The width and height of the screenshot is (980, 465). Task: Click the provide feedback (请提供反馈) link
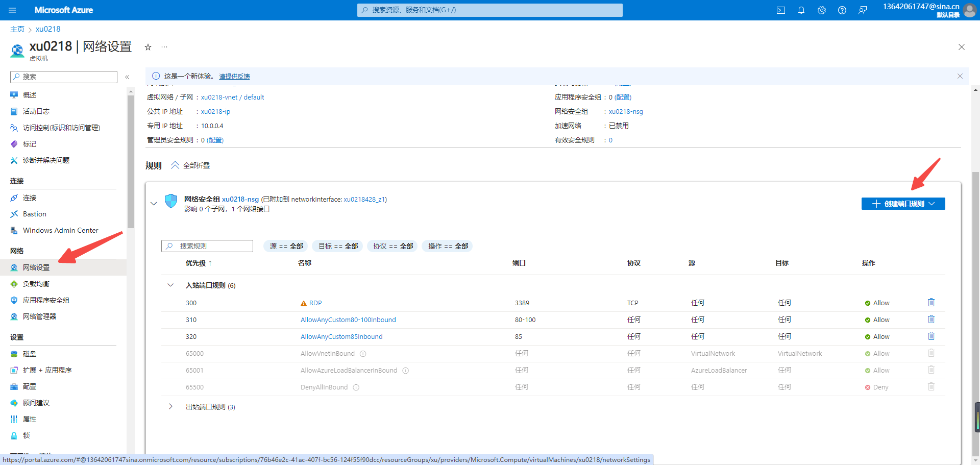coord(234,77)
